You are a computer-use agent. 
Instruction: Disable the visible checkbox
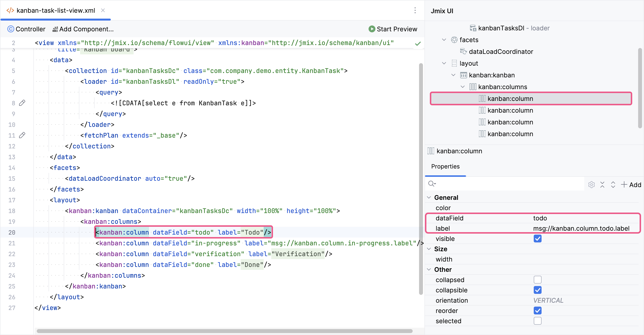coord(538,239)
